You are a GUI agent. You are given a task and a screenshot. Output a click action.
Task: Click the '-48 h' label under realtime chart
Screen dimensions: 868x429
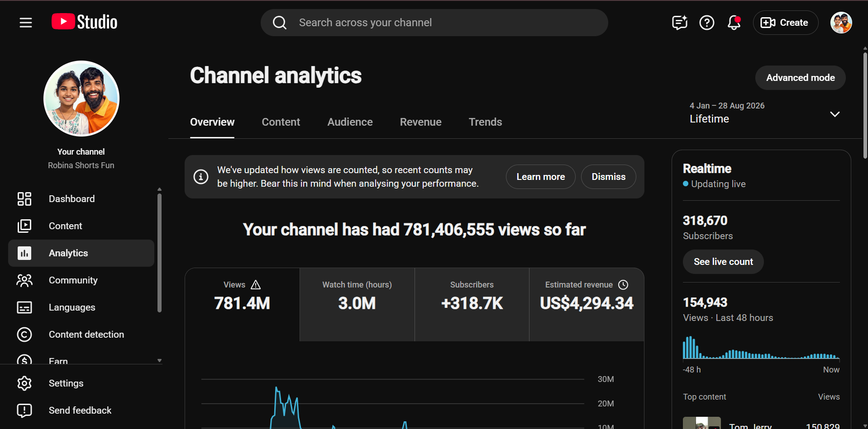(x=692, y=370)
